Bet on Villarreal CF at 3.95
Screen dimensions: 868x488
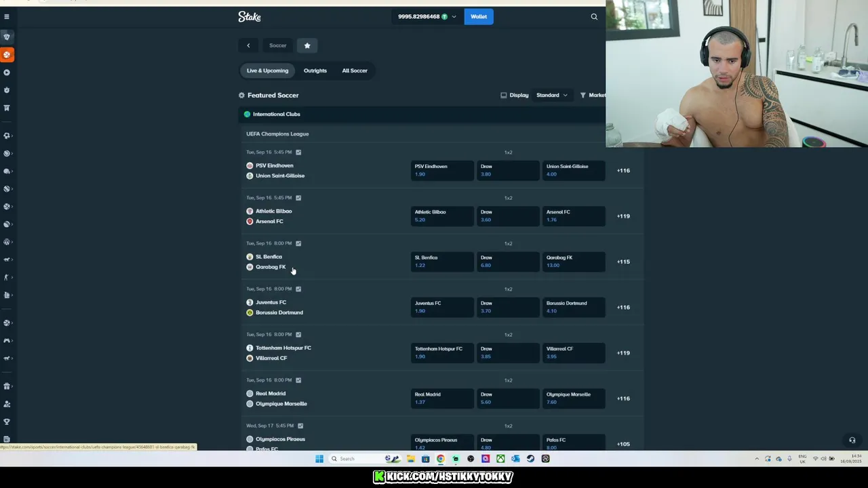(x=574, y=353)
